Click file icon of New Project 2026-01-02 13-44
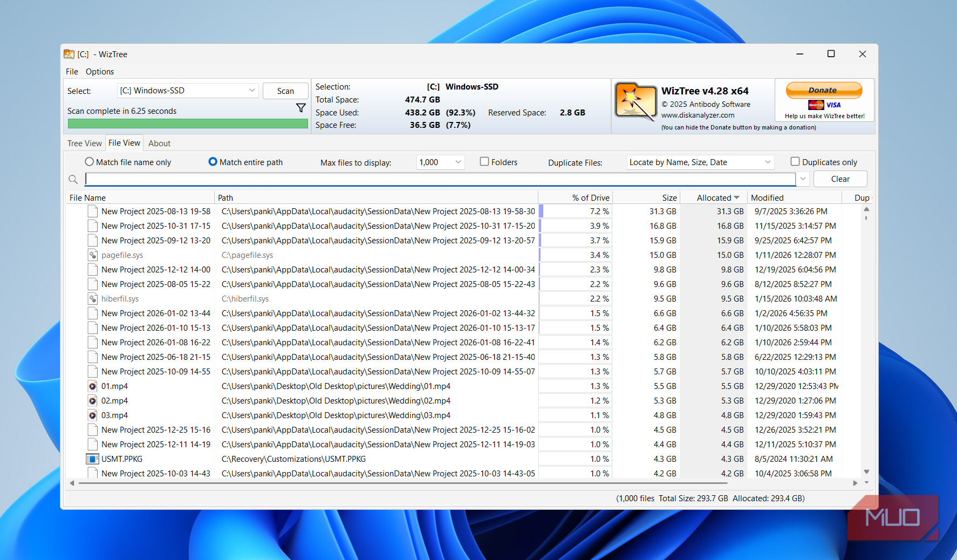 (93, 313)
